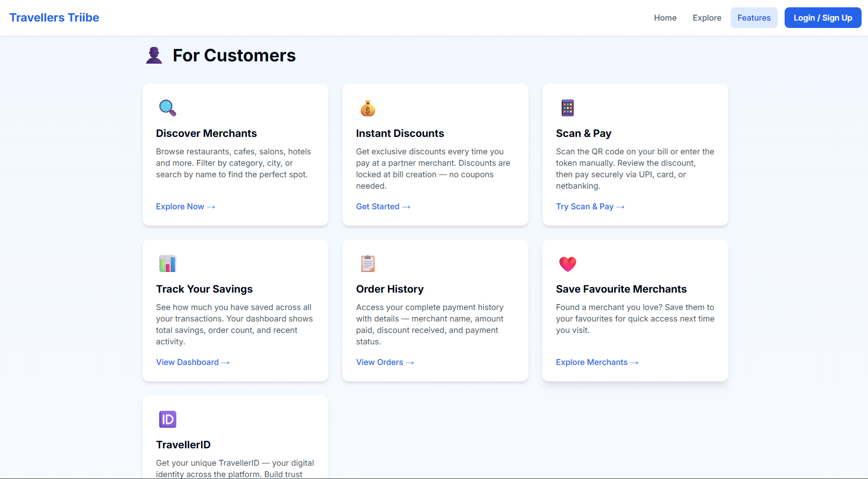Image resolution: width=868 pixels, height=479 pixels.
Task: Click the money bag icon on Instant Discounts
Action: (367, 108)
